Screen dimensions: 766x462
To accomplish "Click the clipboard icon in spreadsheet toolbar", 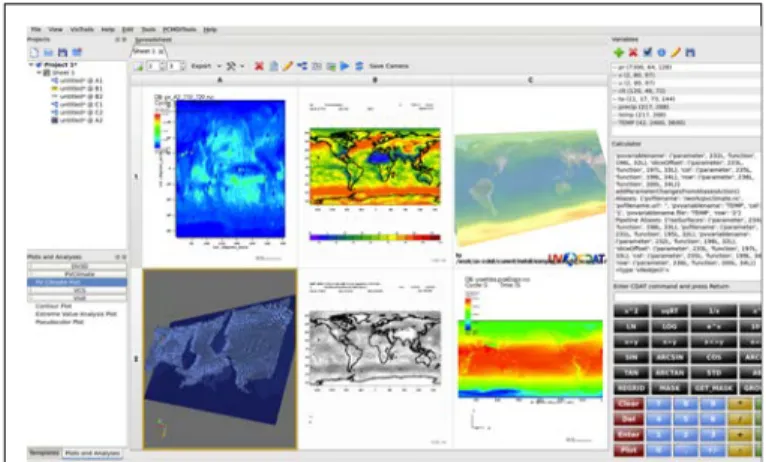I will tap(274, 66).
